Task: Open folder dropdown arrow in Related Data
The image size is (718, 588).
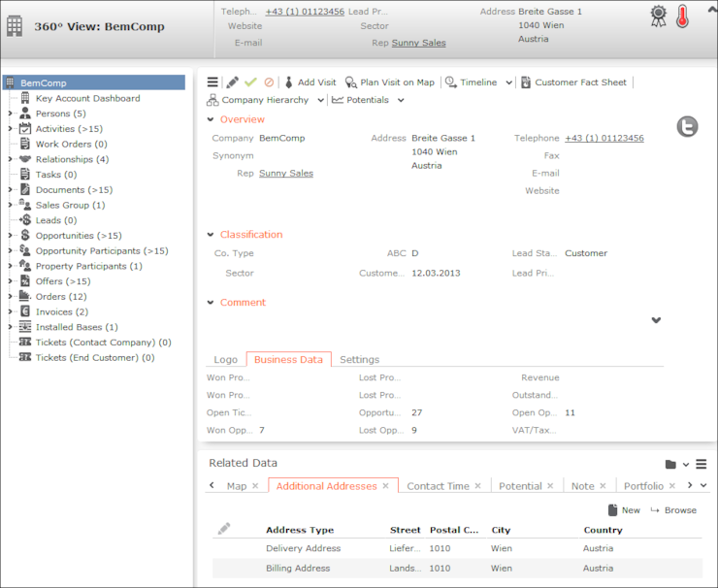Action: pos(686,465)
